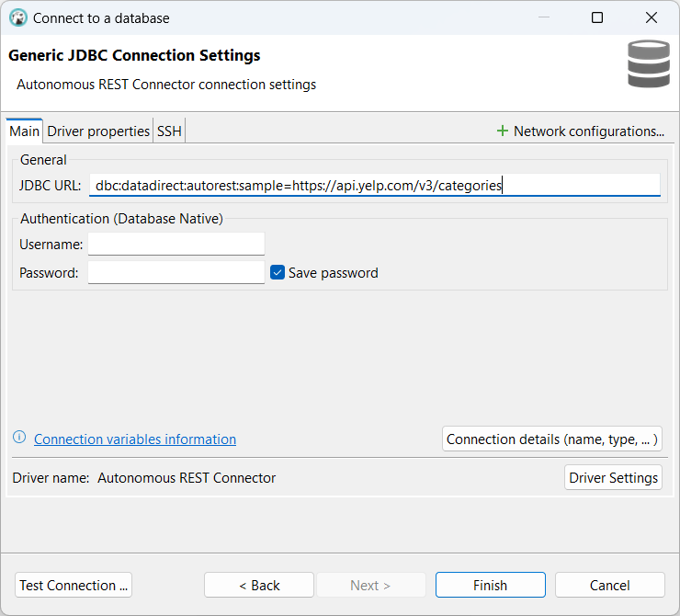The image size is (680, 616).
Task: Switch to the Main tab
Action: pyautogui.click(x=24, y=131)
